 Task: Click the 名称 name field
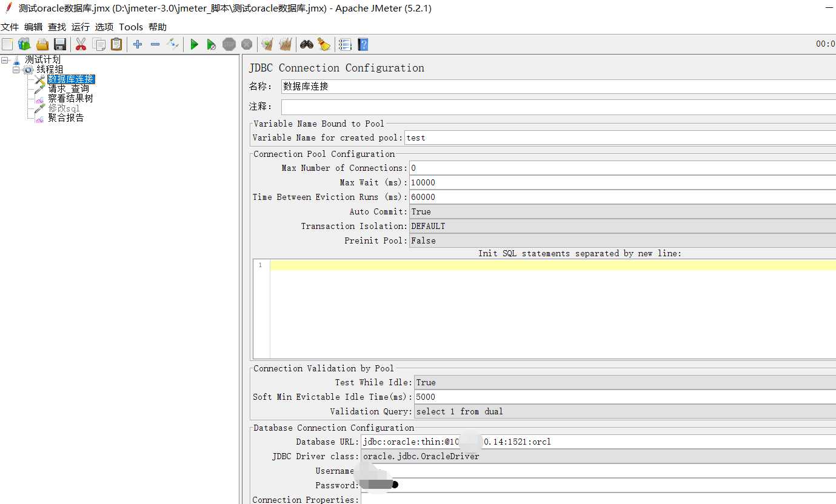click(558, 87)
